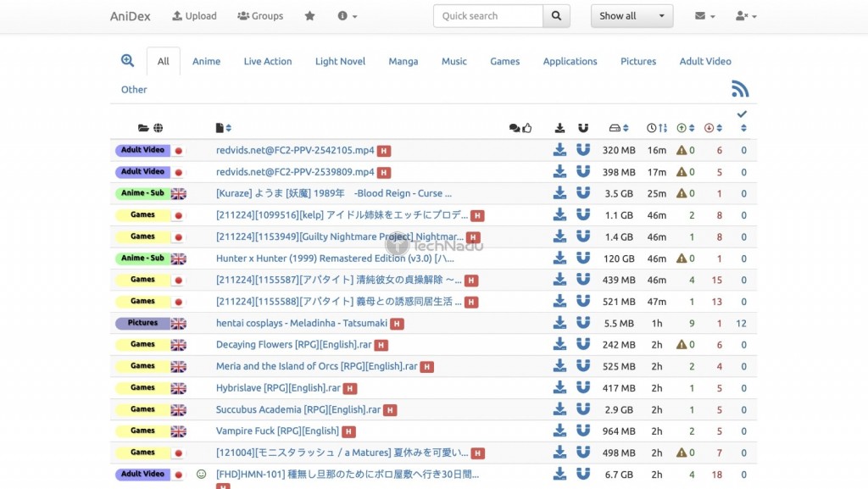
Task: Go to AniDex home logo
Action: click(x=130, y=16)
